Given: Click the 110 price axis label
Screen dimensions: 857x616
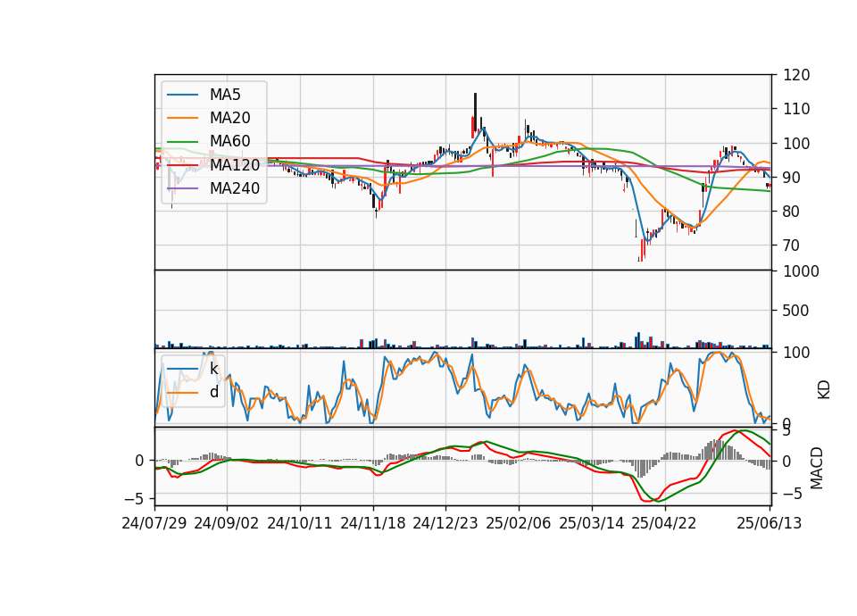Looking at the screenshot, I should (x=796, y=109).
